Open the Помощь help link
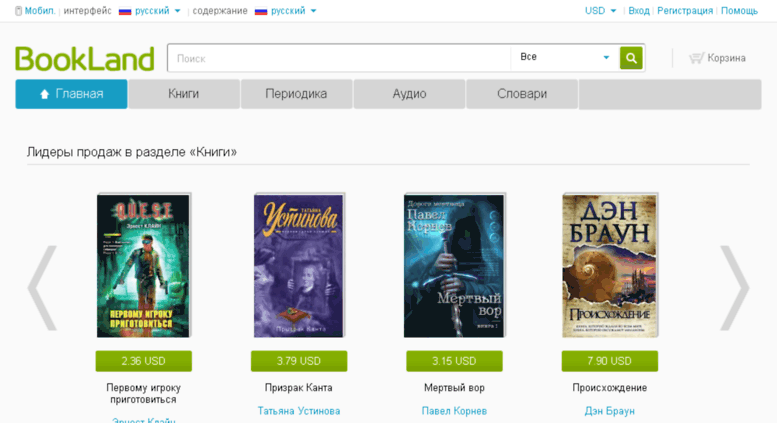Screen dimensions: 777x423 [739, 11]
